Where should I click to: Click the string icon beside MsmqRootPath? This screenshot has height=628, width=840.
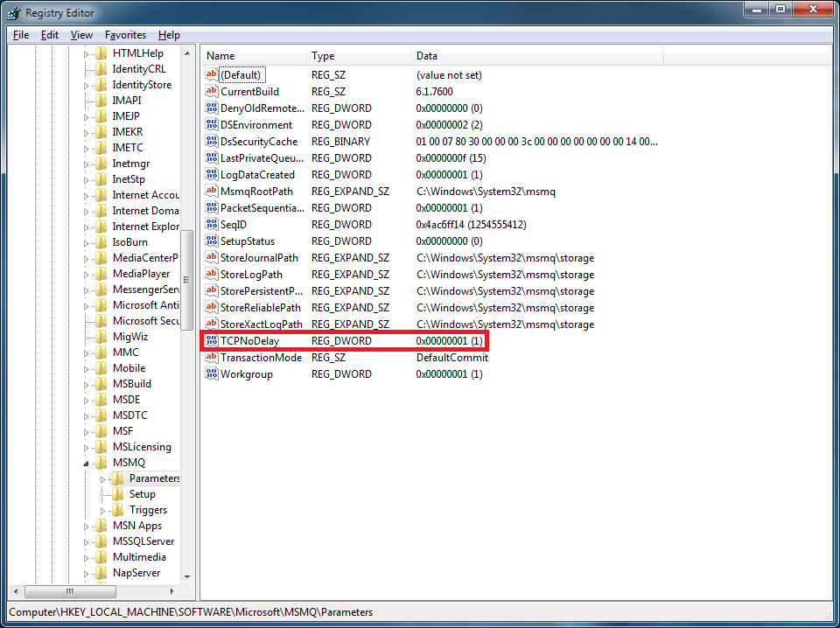pos(212,192)
